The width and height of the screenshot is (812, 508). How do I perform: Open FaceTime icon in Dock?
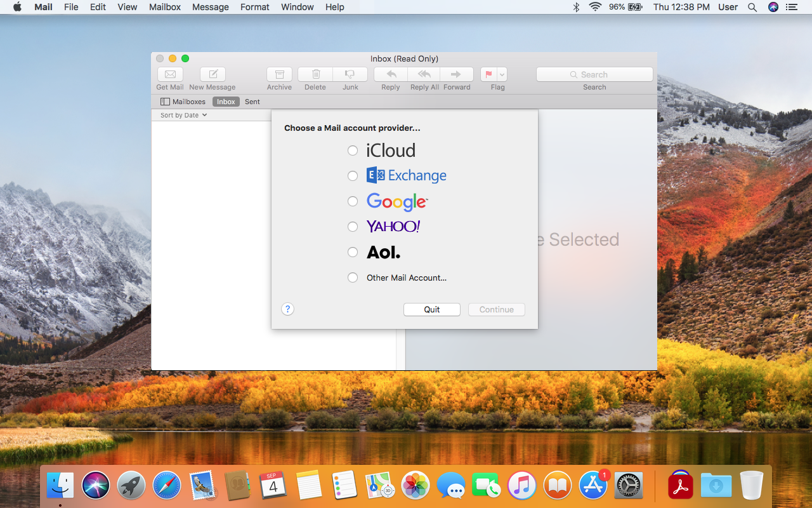(x=487, y=486)
